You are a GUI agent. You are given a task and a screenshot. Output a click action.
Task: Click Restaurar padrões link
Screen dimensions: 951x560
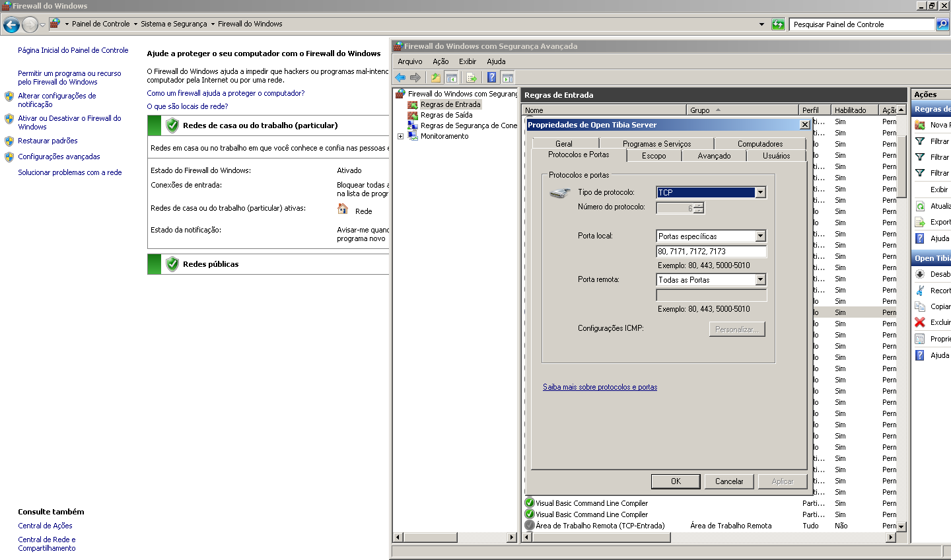48,141
